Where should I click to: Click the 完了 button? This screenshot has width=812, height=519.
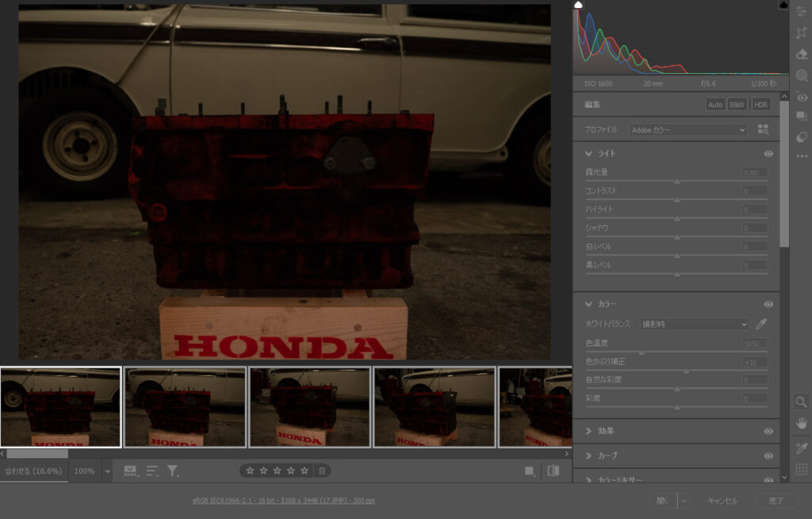(776, 501)
